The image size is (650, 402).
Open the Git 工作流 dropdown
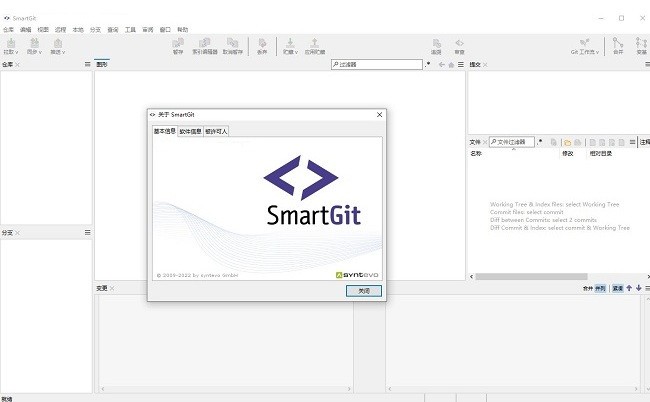(x=584, y=45)
